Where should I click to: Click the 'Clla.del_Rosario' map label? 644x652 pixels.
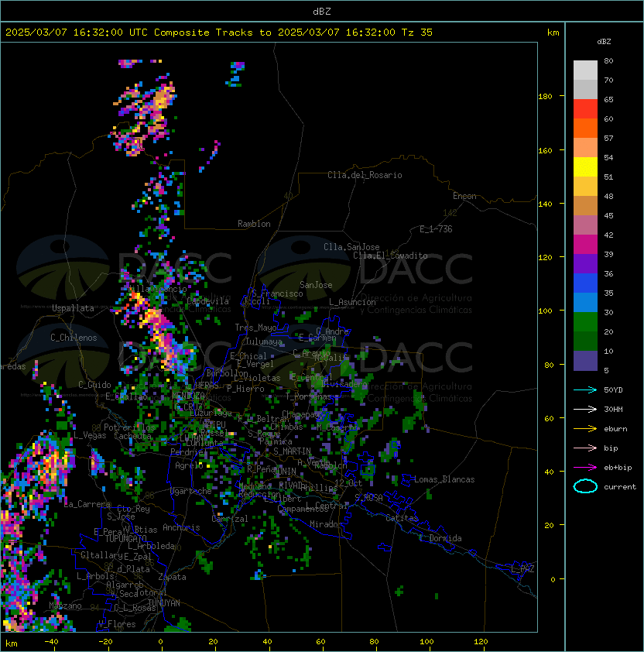(365, 175)
